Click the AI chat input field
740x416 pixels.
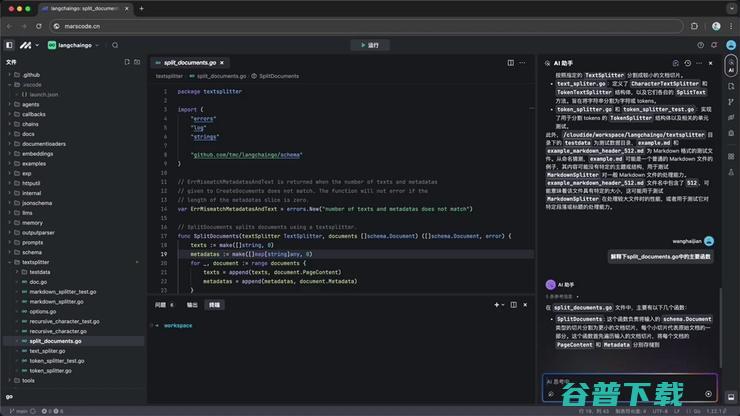(630, 388)
